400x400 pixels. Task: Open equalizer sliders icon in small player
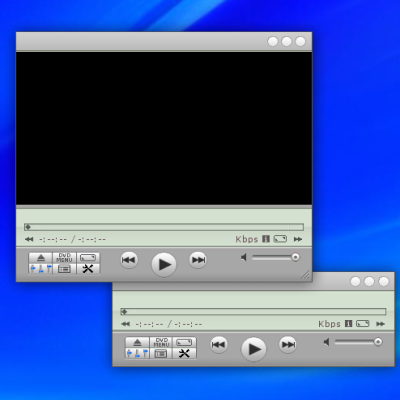137,353
